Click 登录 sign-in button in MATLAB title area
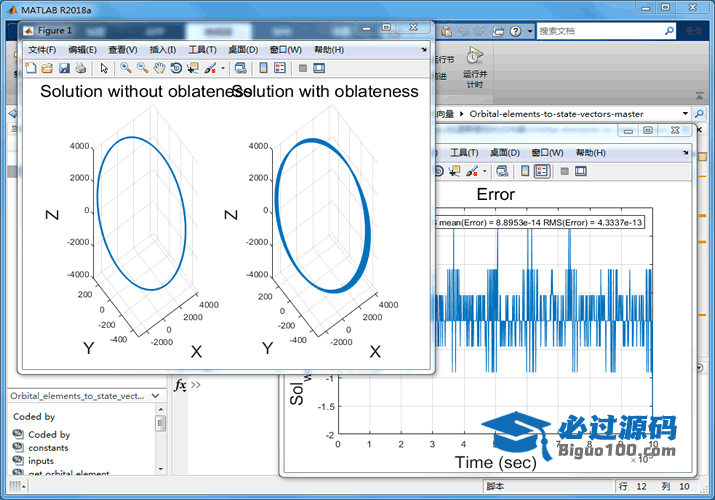 pos(694,31)
